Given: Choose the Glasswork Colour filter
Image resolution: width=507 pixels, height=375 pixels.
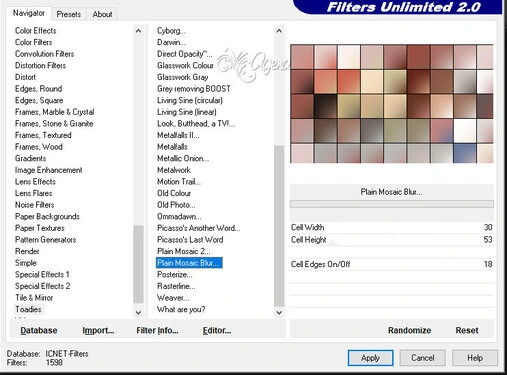Looking at the screenshot, I should pyautogui.click(x=185, y=66).
